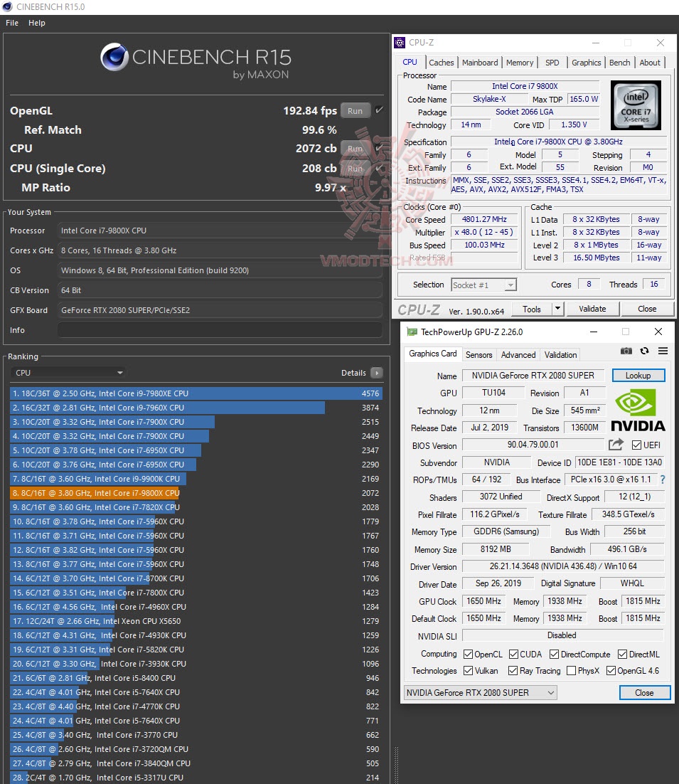Switch to the SPD tab
Viewport: 679px width, 784px height.
[552, 63]
